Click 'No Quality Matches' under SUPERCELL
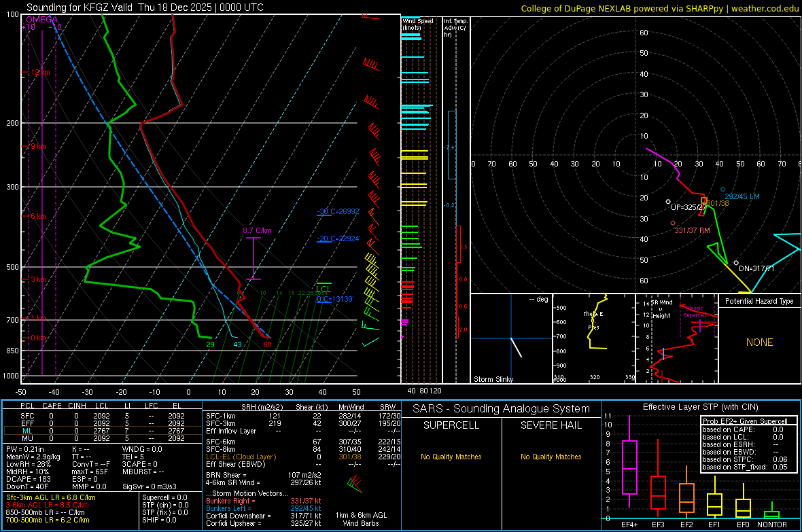The image size is (802, 532). click(451, 457)
